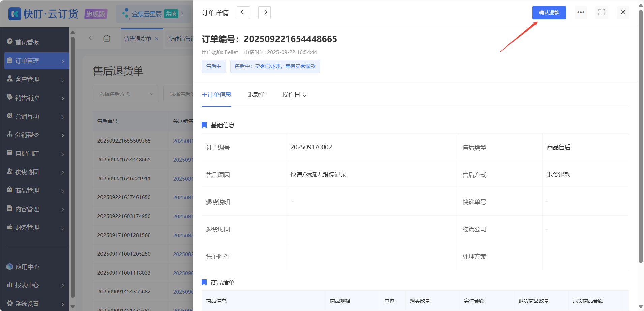Screen dimensions: 644x311
Task: Open after-sale order 202509221655509365
Action: pyautogui.click(x=124, y=141)
